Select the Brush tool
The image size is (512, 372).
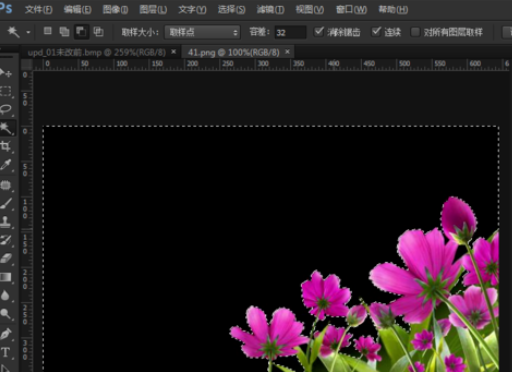click(6, 203)
